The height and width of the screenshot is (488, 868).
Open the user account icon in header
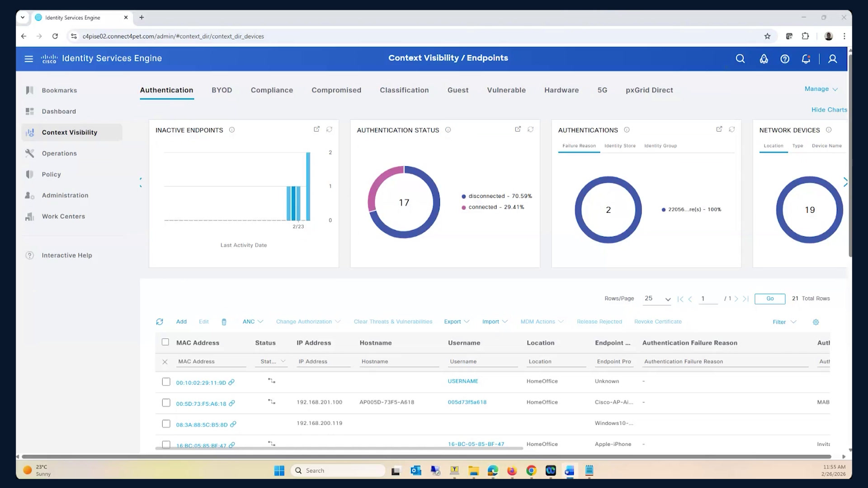click(x=832, y=59)
